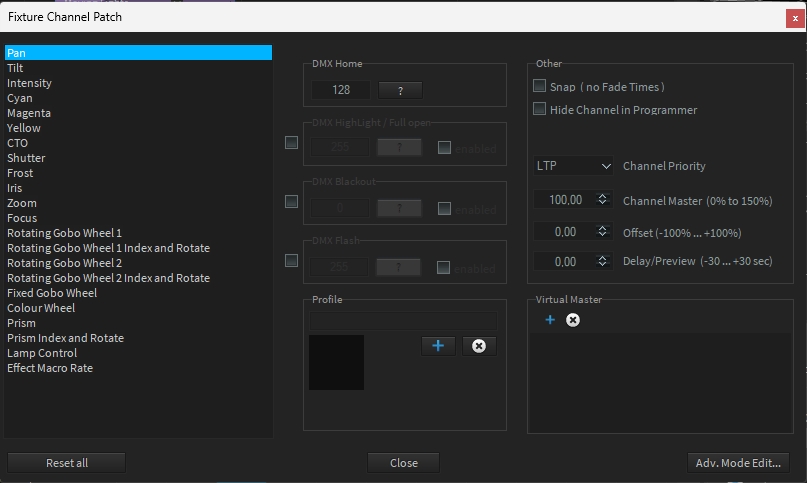Choose Colour Wheel from the channel list
Image resolution: width=807 pixels, height=483 pixels.
tap(41, 308)
